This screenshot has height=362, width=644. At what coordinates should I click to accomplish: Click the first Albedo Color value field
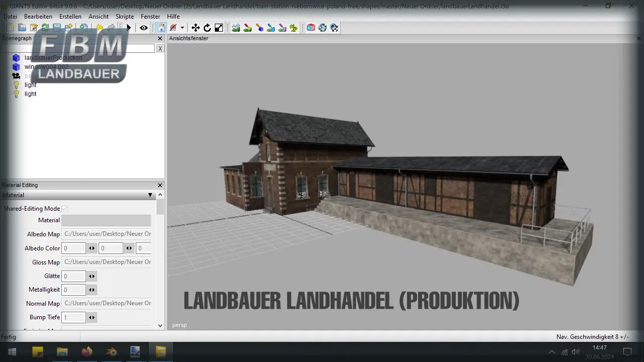coord(73,248)
